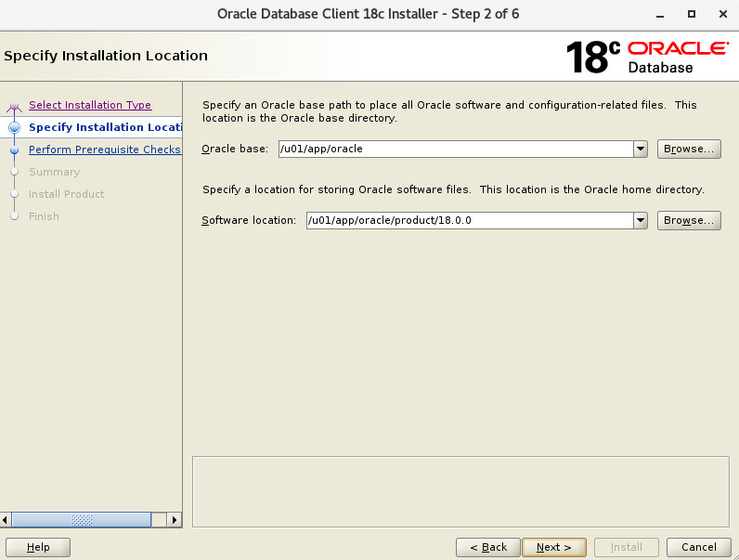Open the Software location dropdown

point(641,220)
